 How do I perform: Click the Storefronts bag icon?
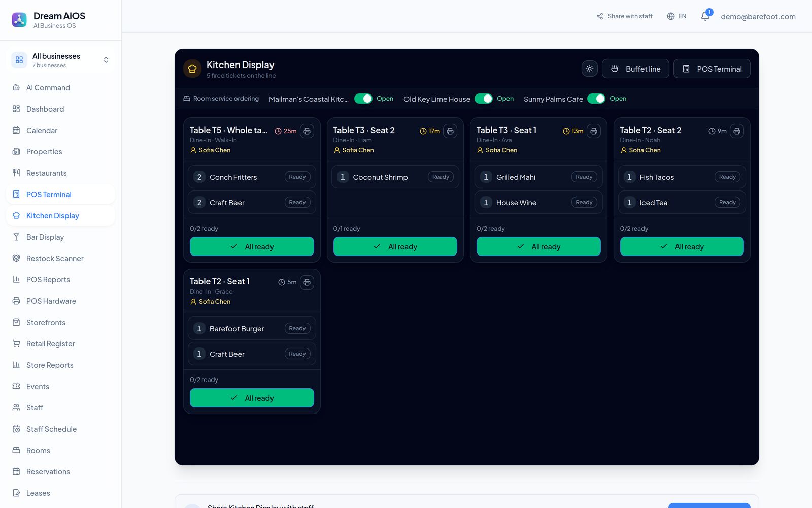pos(16,323)
